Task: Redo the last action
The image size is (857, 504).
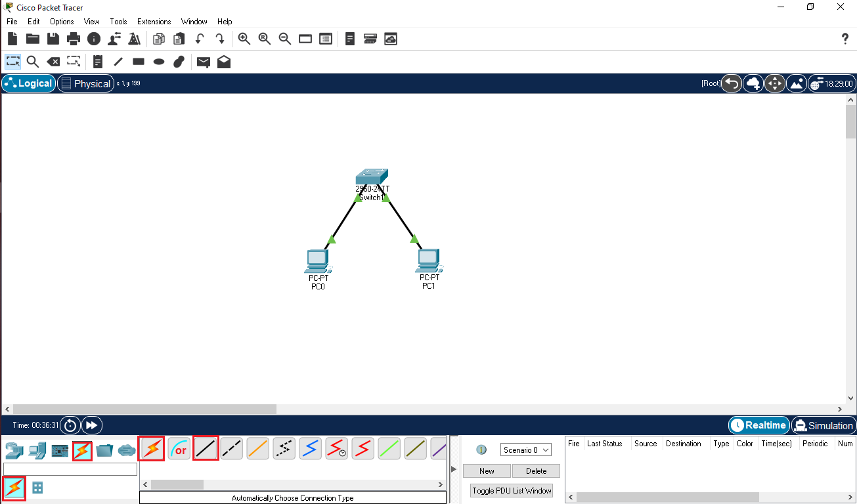Action: tap(220, 39)
